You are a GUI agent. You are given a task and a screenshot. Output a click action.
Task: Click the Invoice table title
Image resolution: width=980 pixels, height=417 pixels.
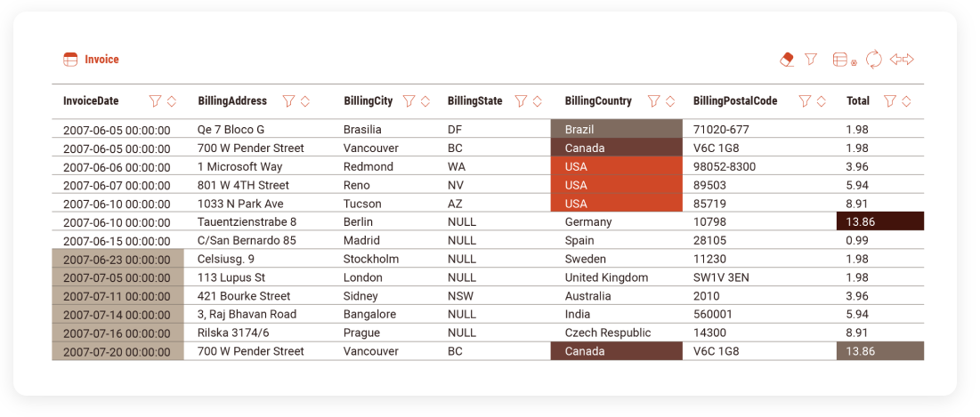101,60
